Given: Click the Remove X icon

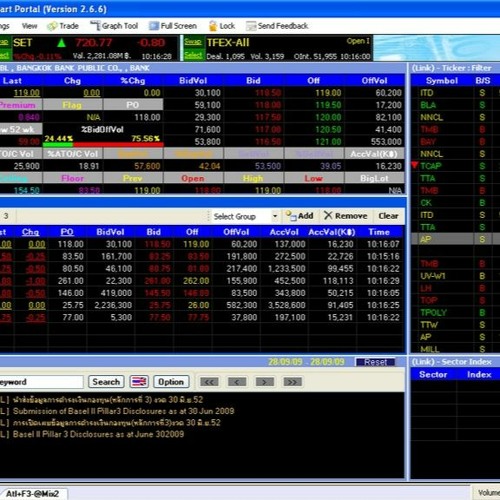Looking at the screenshot, I should pos(328,216).
